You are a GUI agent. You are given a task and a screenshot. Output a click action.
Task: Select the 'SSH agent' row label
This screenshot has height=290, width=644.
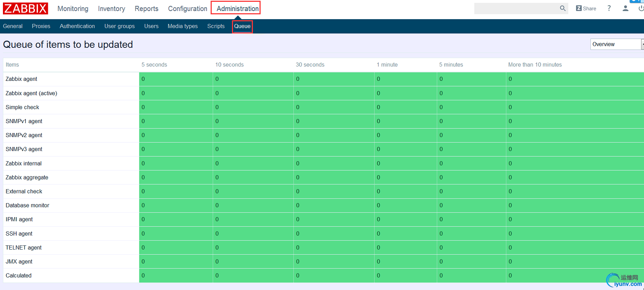tap(19, 234)
